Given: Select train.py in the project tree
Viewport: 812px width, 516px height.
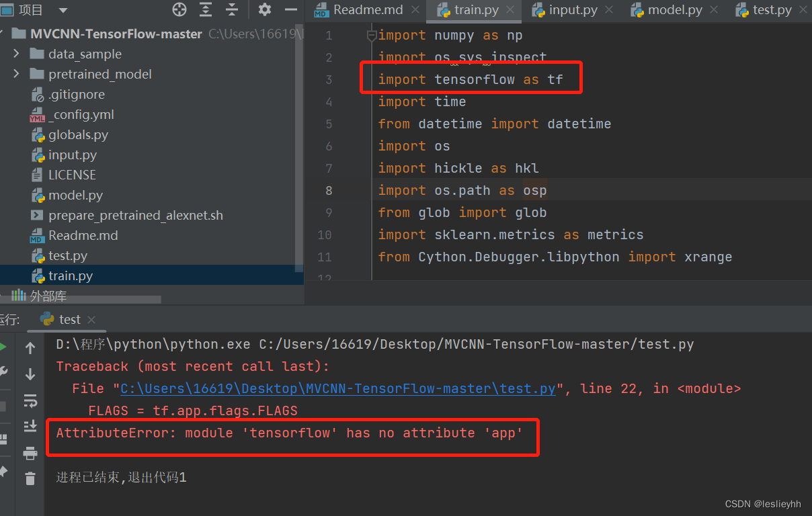Looking at the screenshot, I should point(71,275).
